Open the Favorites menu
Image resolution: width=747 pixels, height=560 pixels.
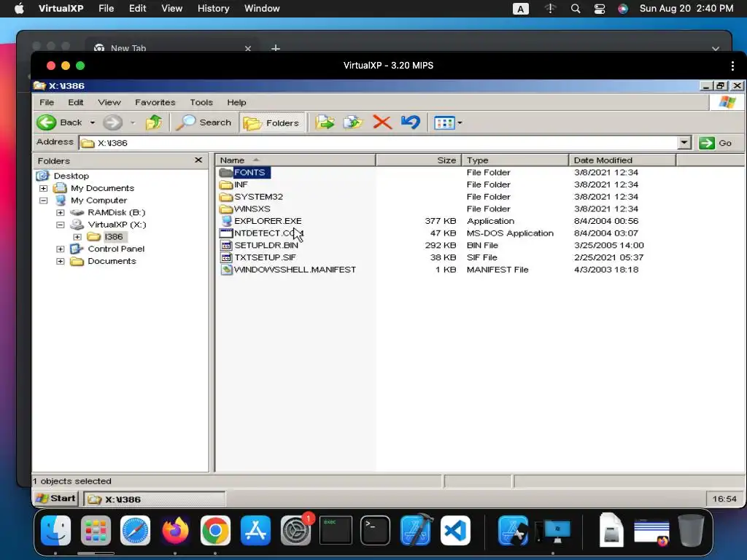tap(155, 102)
